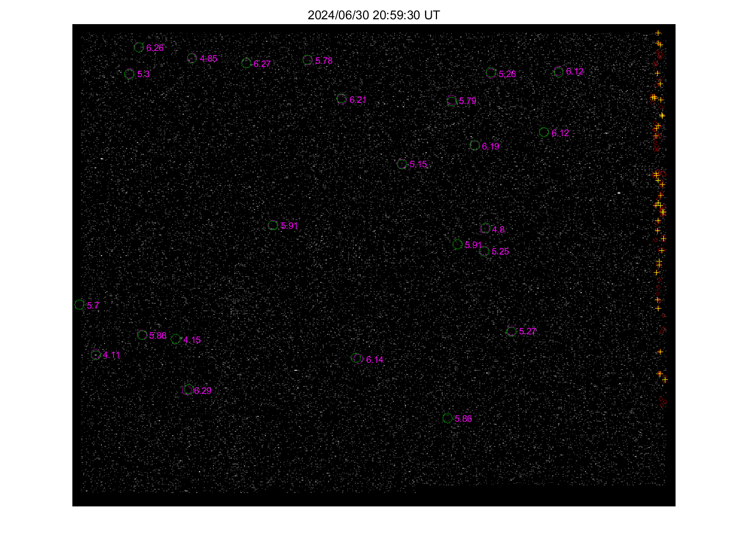The height and width of the screenshot is (560, 749).
Task: Click the green circle beside label 5.15
Action: pos(402,164)
